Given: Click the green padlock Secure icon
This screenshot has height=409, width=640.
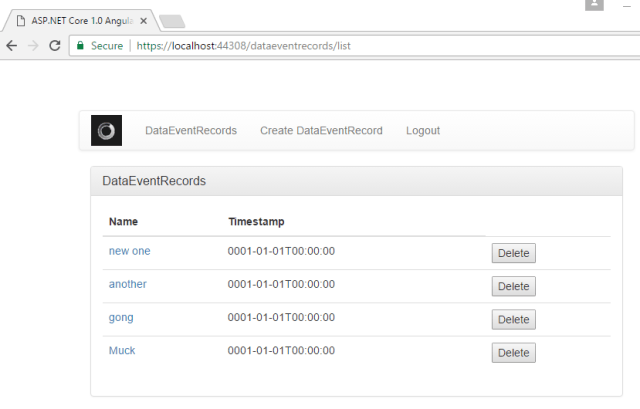Looking at the screenshot, I should click(x=80, y=45).
